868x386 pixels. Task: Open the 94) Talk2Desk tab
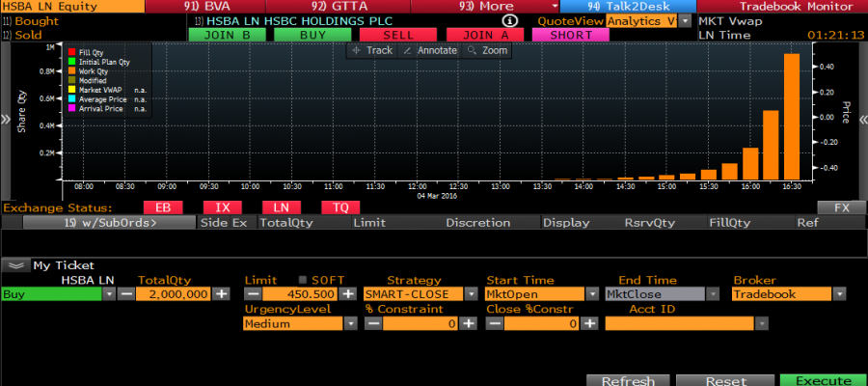(x=628, y=6)
